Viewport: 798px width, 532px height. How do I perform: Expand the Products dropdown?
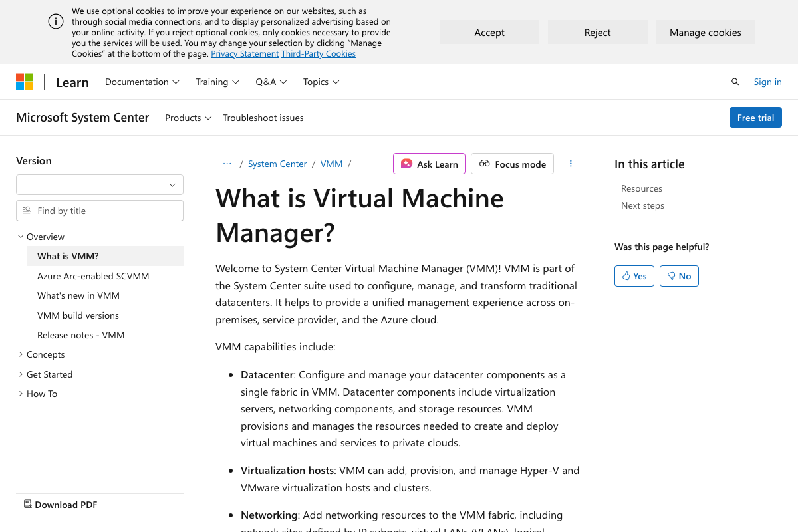(x=188, y=118)
